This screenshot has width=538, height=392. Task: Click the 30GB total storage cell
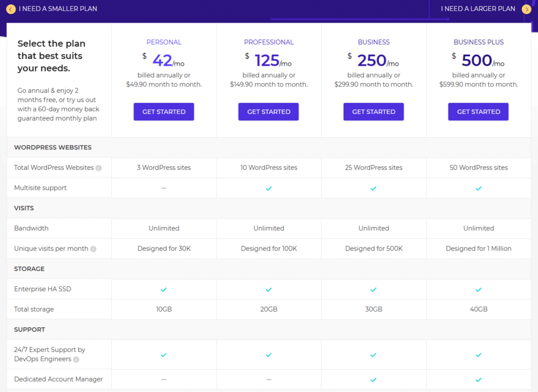click(x=374, y=310)
